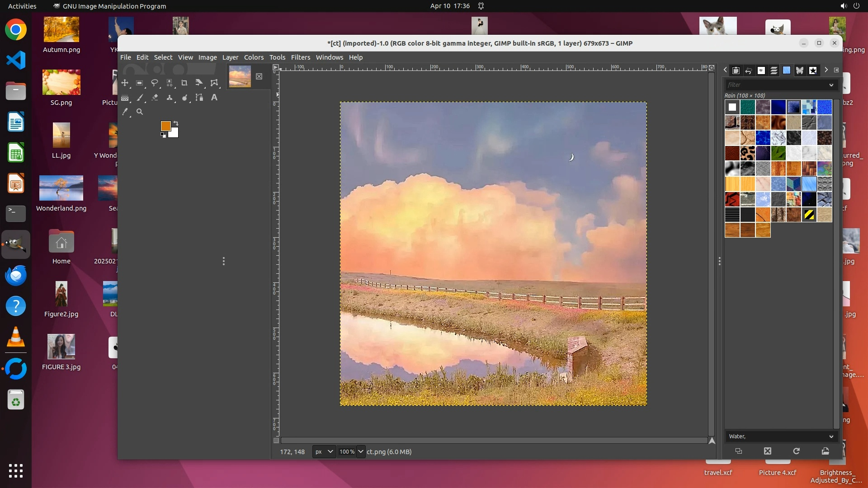
Task: Select the Text tool
Action: [x=214, y=98]
